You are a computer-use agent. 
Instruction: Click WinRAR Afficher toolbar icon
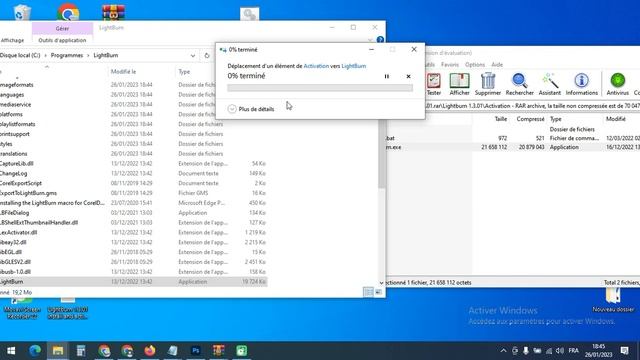click(x=459, y=84)
